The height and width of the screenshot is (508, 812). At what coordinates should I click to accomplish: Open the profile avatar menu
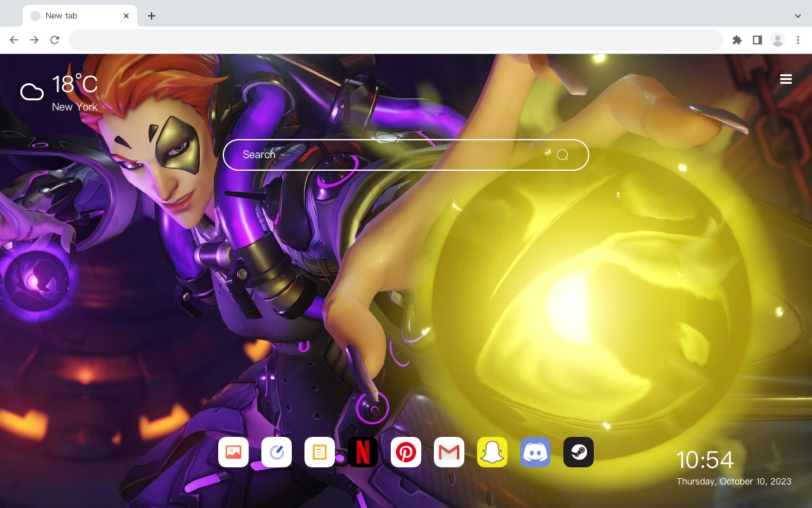coord(778,40)
